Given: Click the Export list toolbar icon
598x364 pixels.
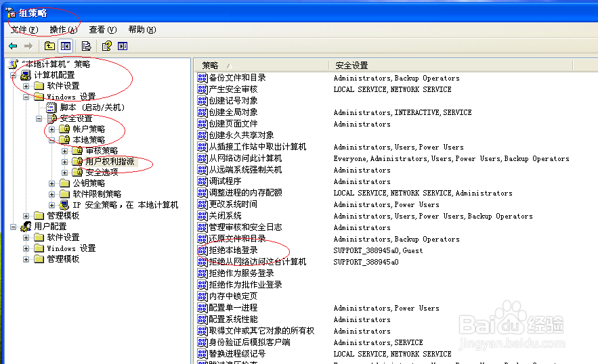Looking at the screenshot, I should [86, 46].
